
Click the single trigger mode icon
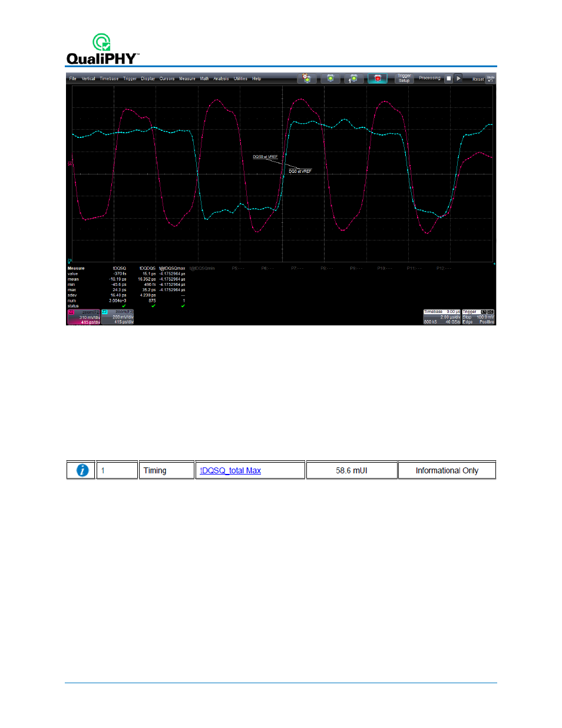353,78
